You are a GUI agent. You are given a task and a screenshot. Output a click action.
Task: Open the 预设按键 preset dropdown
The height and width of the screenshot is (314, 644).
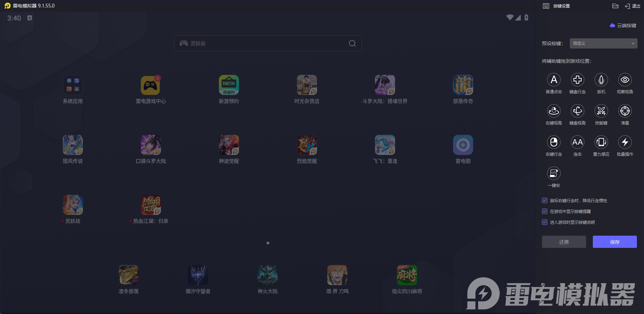tap(603, 43)
